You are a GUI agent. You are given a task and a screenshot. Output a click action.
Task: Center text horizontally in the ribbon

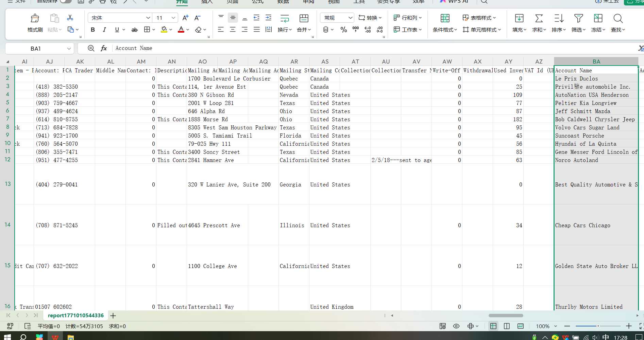pos(233,30)
